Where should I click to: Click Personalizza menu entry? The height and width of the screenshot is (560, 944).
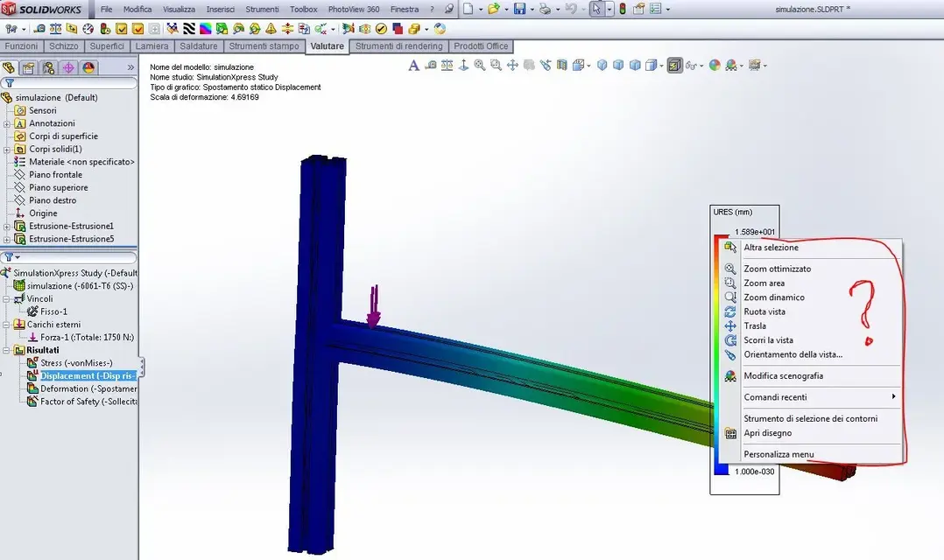point(778,454)
